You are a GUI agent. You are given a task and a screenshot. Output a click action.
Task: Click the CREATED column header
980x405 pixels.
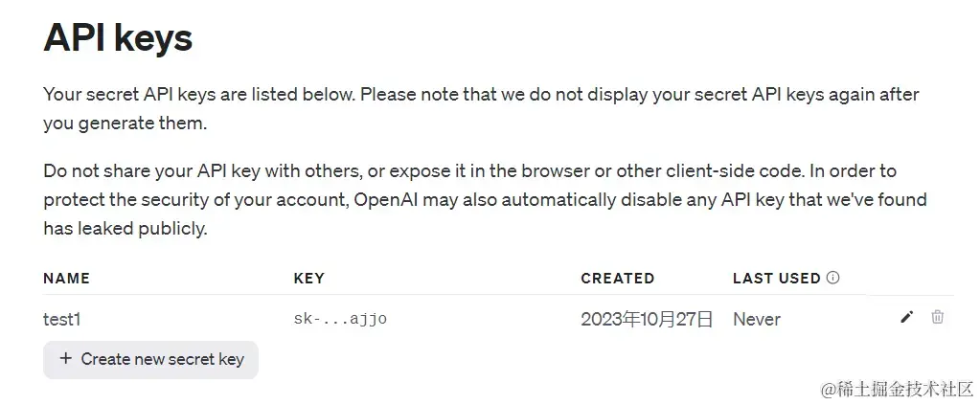tap(617, 279)
